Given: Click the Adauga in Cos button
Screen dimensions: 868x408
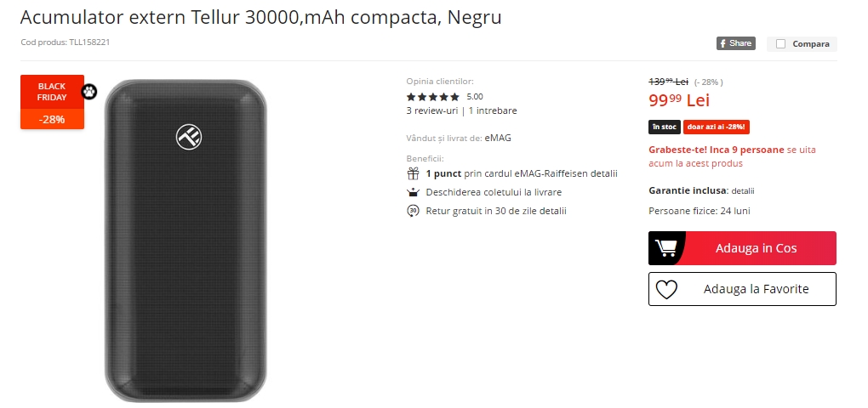Looking at the screenshot, I should 742,248.
